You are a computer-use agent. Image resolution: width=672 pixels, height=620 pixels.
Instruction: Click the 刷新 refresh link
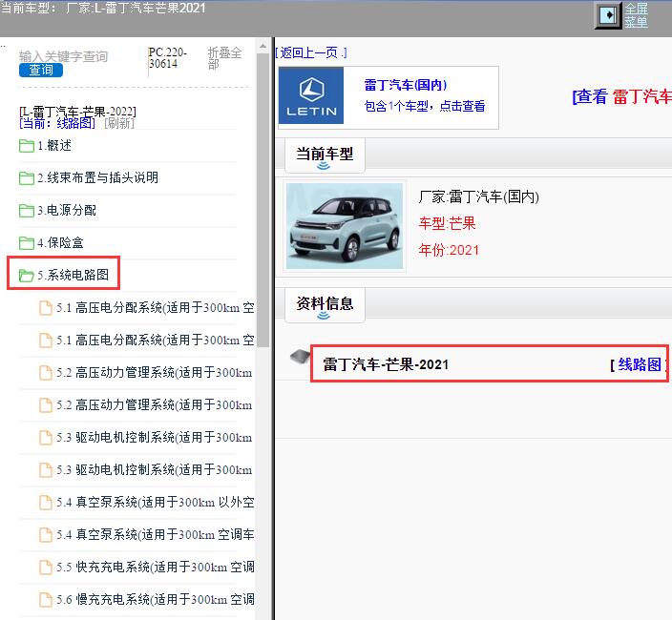[119, 123]
